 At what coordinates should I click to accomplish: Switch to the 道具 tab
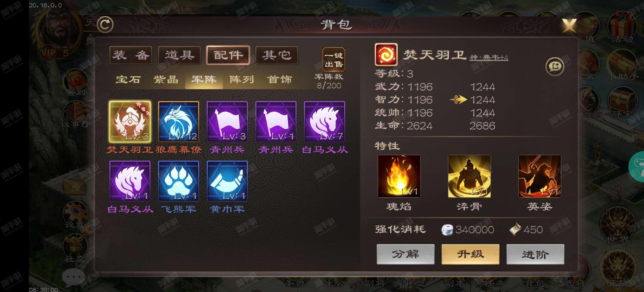pyautogui.click(x=180, y=55)
